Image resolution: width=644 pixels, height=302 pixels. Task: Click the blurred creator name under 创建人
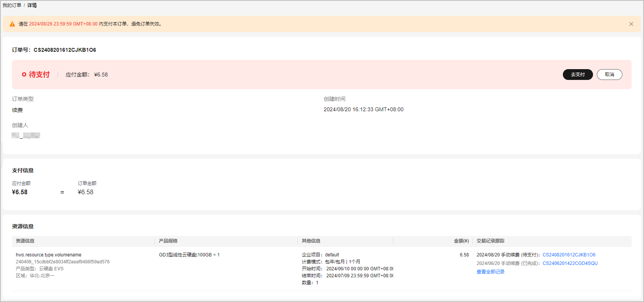click(26, 136)
